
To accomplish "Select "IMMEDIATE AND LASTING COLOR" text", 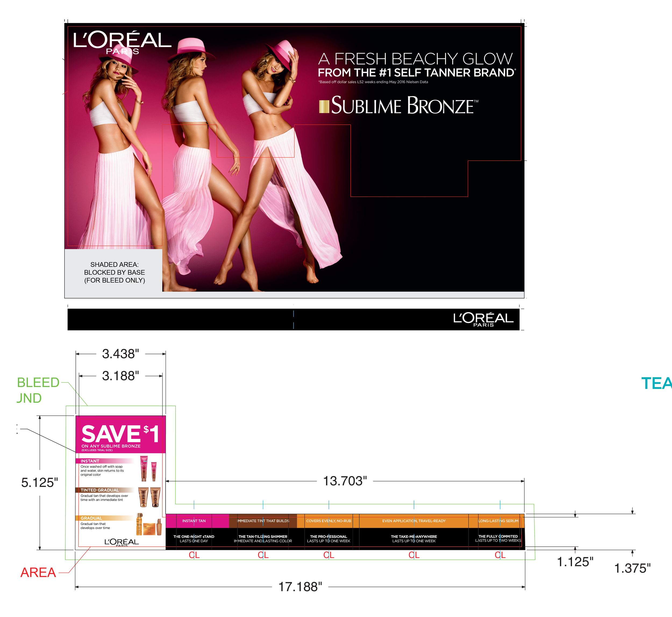I will [263, 541].
